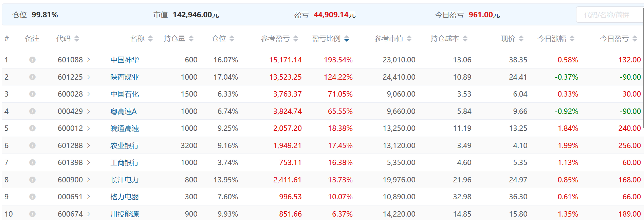Open the 粤高速A stock link
The image size is (644, 220).
click(124, 111)
